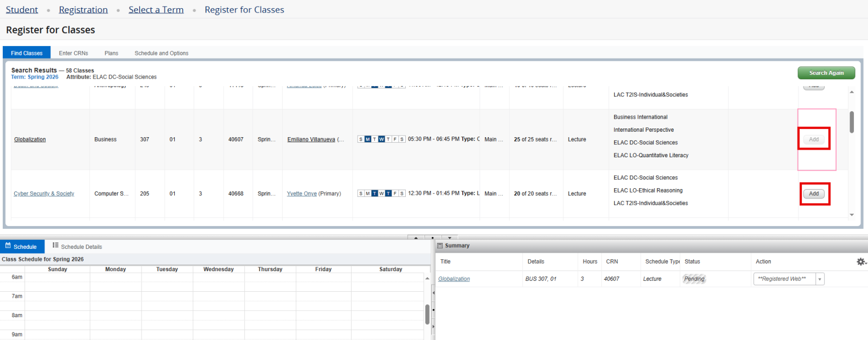Click the panel expand-down arrow on divider
This screenshot has height=340, width=868.
coord(450,238)
